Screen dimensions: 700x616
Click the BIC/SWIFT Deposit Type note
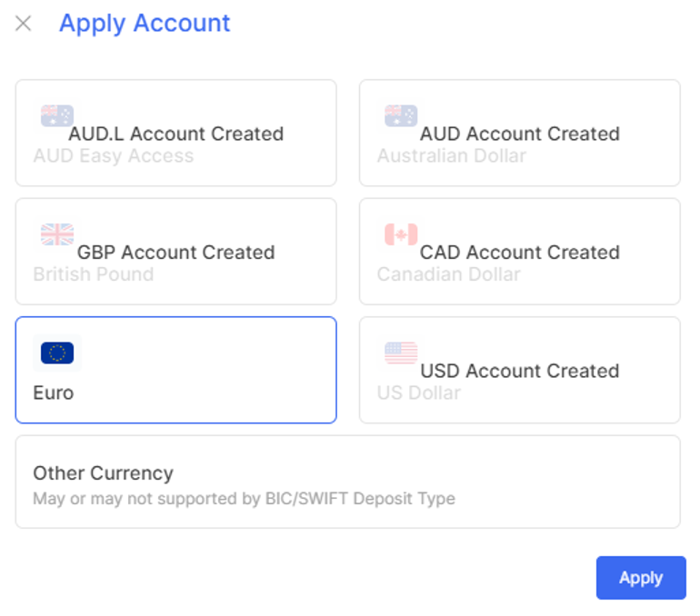point(244,499)
